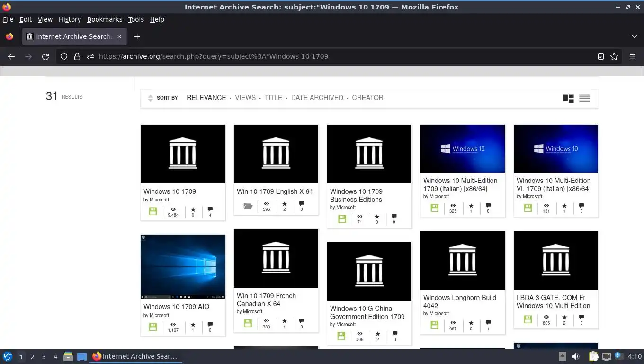Screen dimensions: 644x364
Task: Open the File menu
Action: (8, 19)
